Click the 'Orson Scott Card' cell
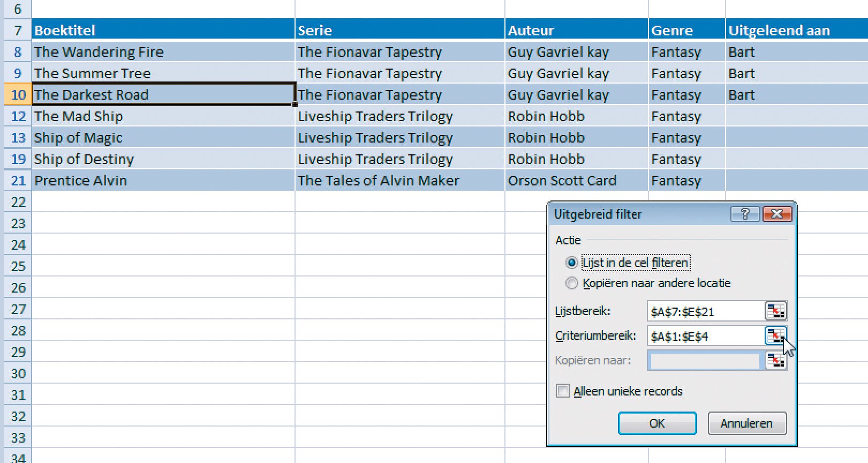The image size is (868, 463). 576,181
